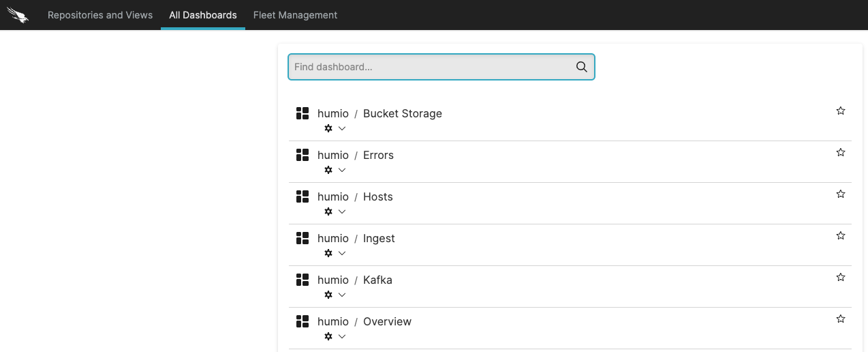Click the CrowdStrike falcon logo
This screenshot has height=352, width=868.
point(18,15)
